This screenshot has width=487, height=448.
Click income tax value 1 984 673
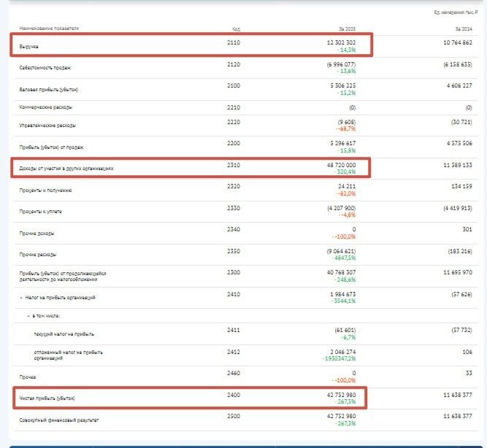(343, 294)
